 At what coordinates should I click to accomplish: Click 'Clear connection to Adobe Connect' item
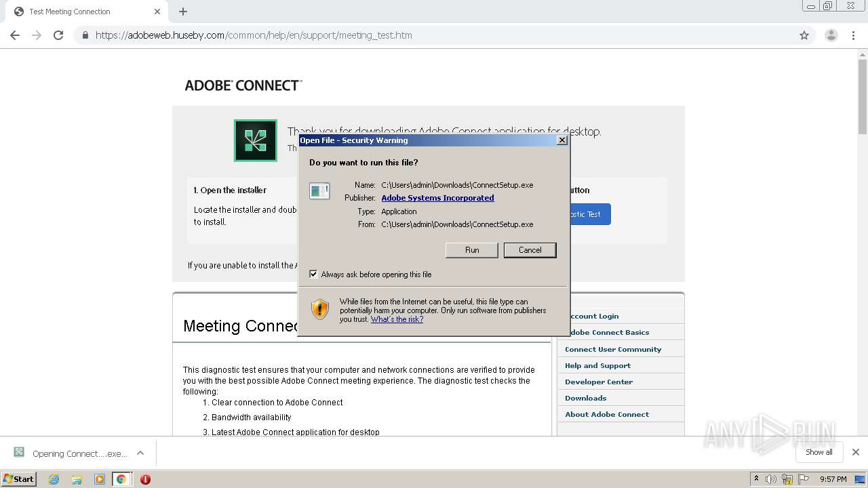[x=277, y=403]
